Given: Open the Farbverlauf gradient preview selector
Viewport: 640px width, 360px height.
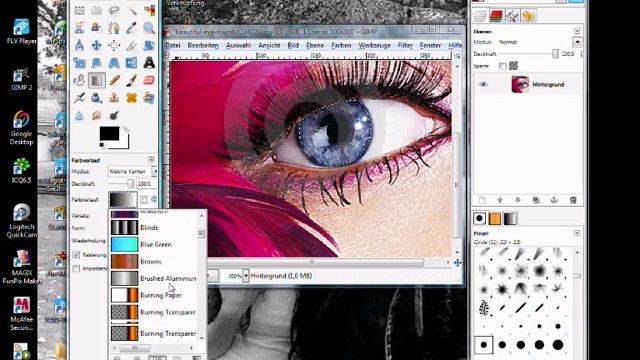Looking at the screenshot, I should (123, 200).
